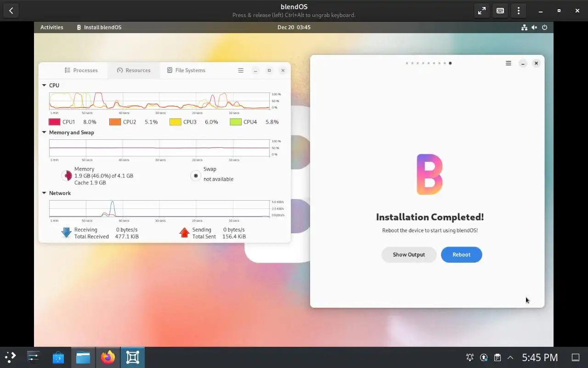Screen dimensions: 588x368
Task: Expand the hidden system tray icons arrow
Action: (x=510, y=357)
